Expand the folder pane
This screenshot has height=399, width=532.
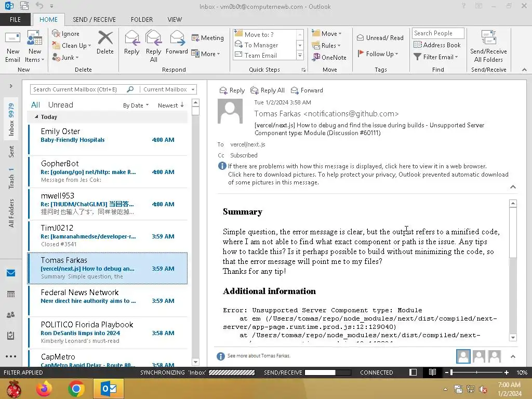coord(11,86)
